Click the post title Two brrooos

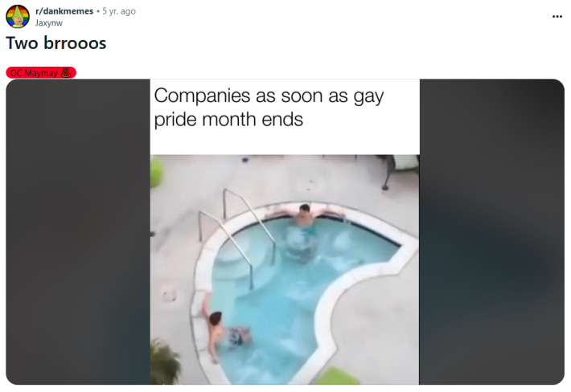coord(56,43)
